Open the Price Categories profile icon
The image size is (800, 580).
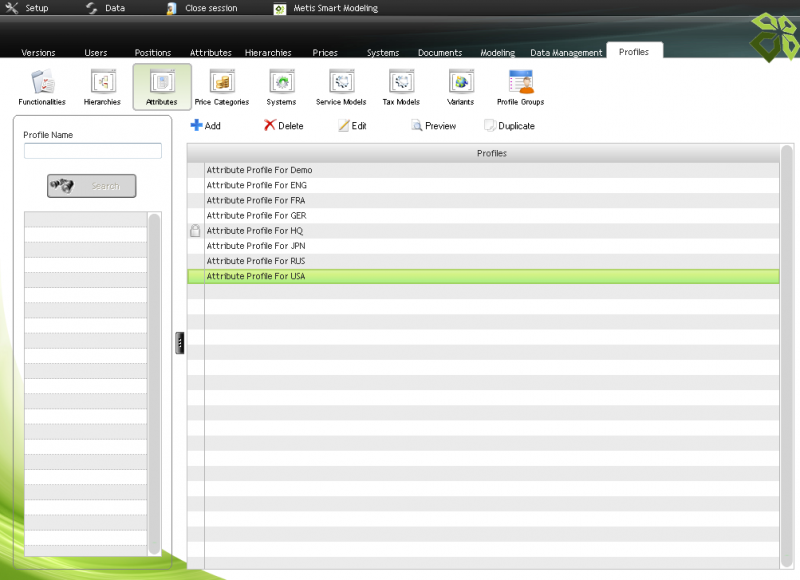(221, 87)
